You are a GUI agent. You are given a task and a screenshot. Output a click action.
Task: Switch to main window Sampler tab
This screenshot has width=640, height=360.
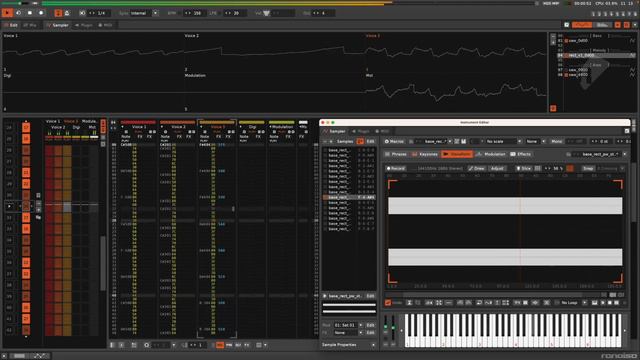click(x=57, y=25)
